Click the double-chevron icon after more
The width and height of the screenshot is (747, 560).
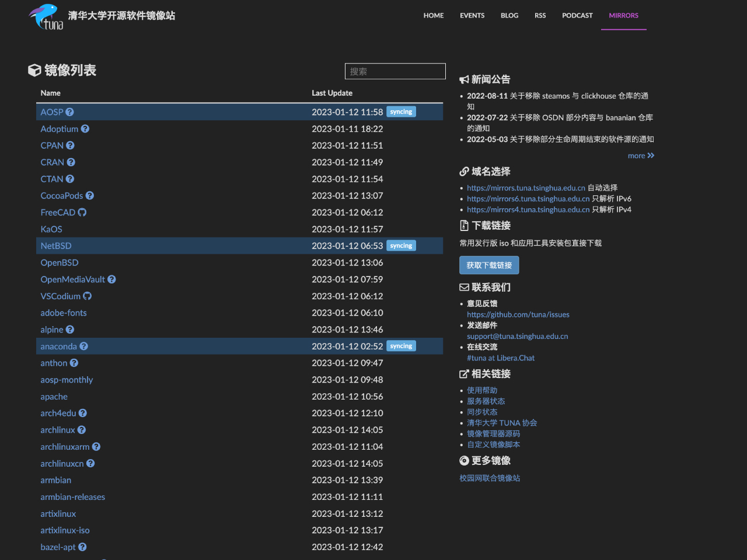[x=651, y=156]
